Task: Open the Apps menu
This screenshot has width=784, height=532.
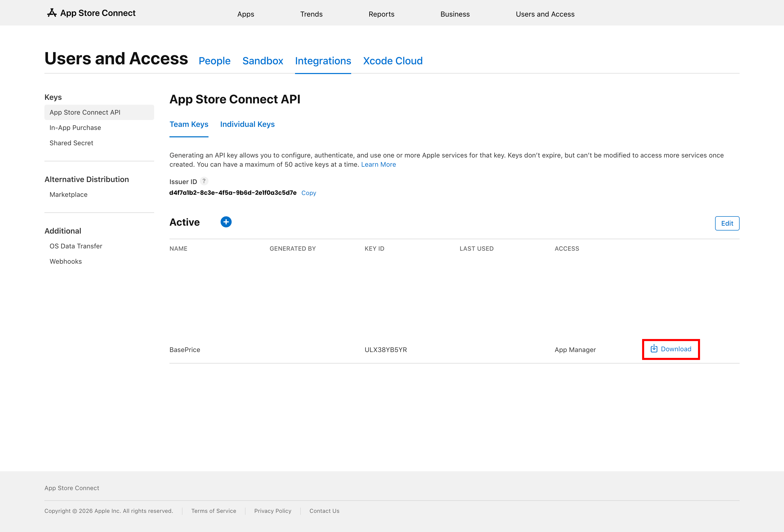Action: point(246,14)
